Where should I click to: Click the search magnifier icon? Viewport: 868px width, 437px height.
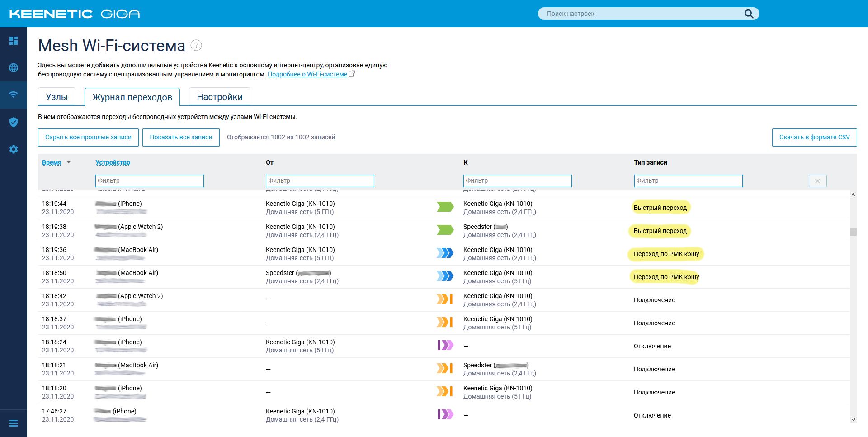pos(749,14)
